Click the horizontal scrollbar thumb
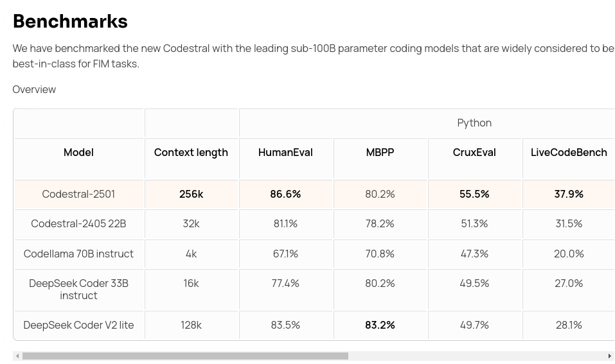 point(185,356)
